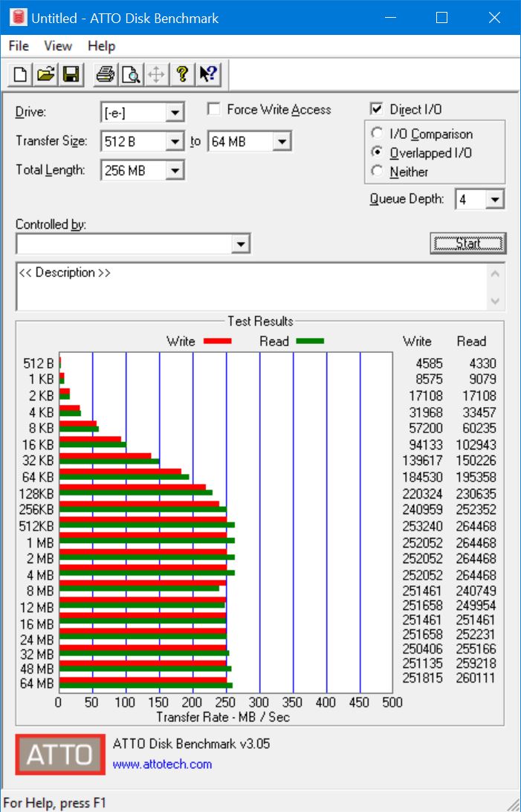The width and height of the screenshot is (521, 812).
Task: Click the Description box scroll down arrow
Action: point(495,300)
